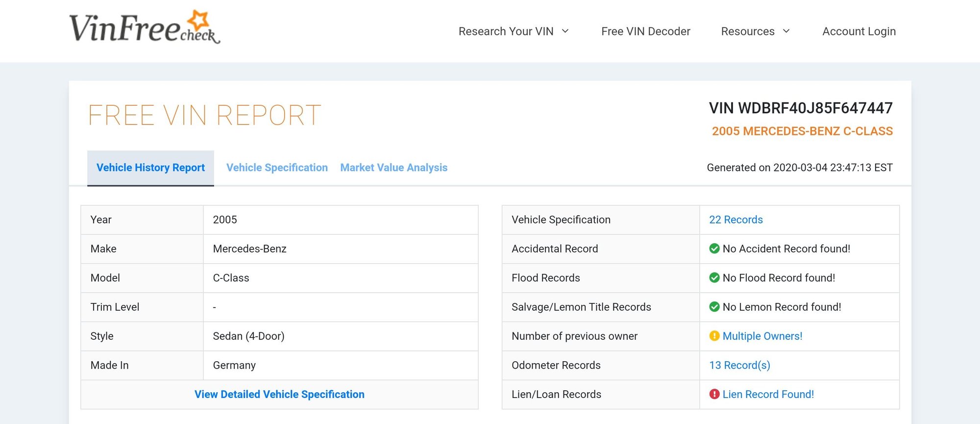Click the Style row label
980x424 pixels.
pos(102,336)
